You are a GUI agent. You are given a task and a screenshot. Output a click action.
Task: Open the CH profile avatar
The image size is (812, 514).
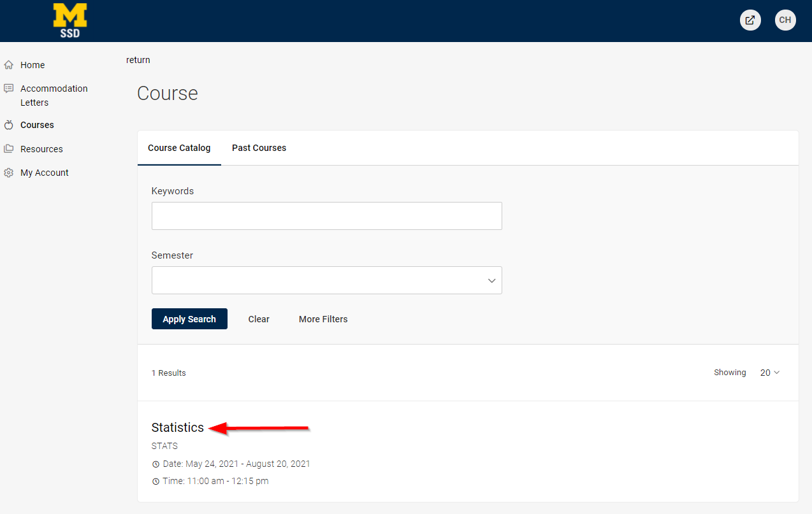pyautogui.click(x=785, y=20)
